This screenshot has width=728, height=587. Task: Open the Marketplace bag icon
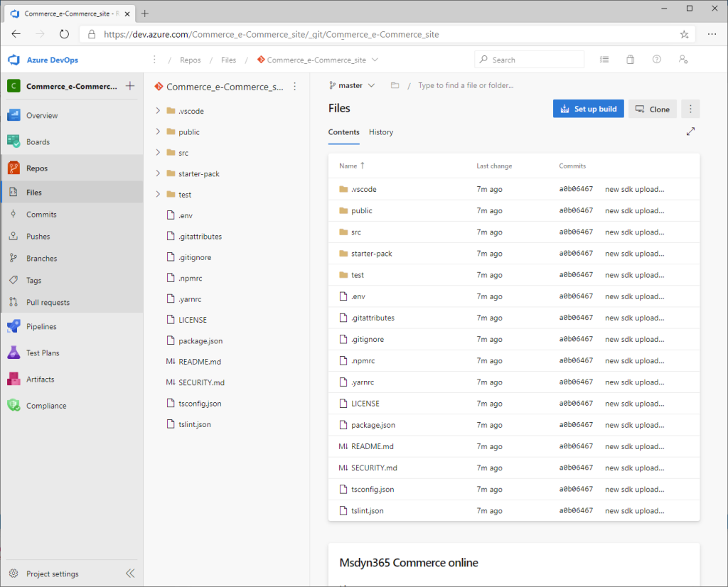click(630, 60)
